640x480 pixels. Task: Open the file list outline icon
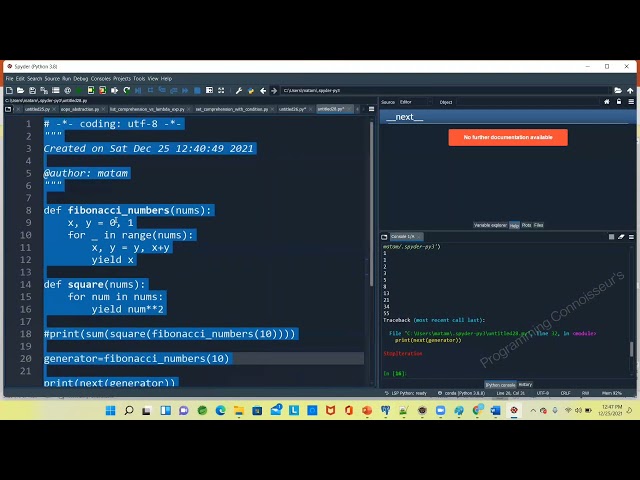coord(56,90)
